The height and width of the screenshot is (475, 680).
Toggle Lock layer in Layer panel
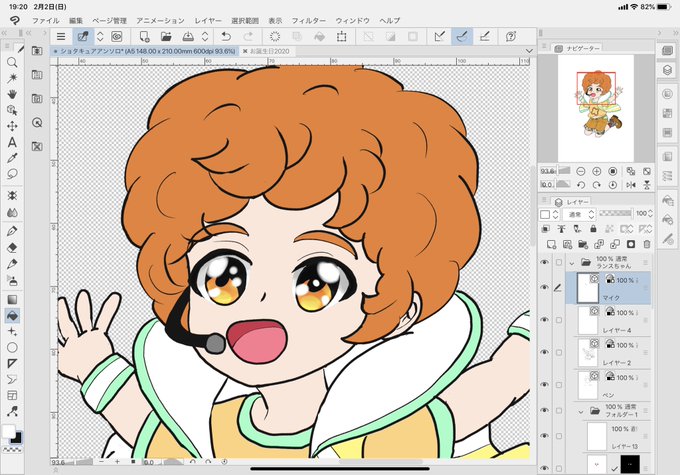click(593, 229)
